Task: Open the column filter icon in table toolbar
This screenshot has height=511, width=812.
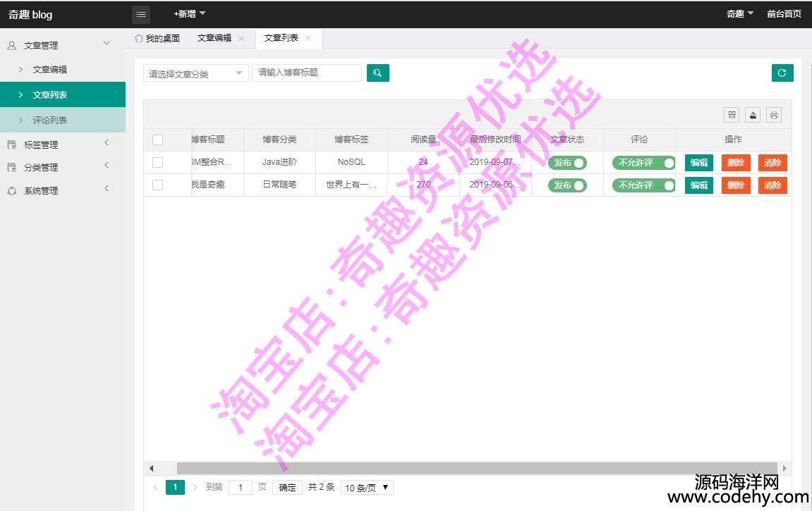Action: [732, 115]
